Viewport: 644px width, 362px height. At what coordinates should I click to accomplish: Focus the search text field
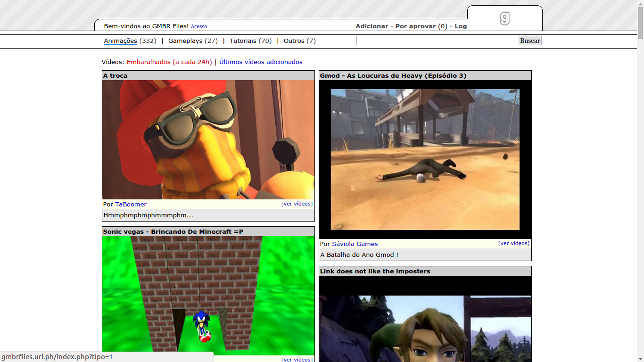pyautogui.click(x=436, y=41)
